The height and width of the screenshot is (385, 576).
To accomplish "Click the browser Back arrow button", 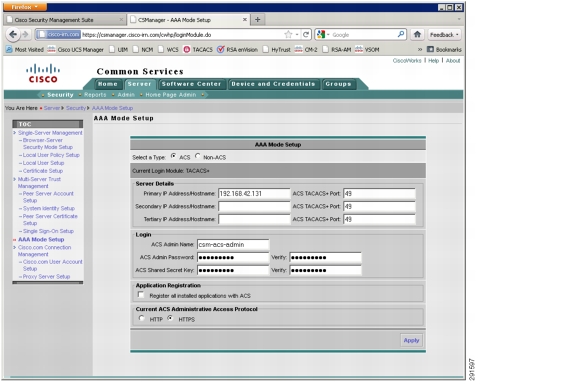I will coord(13,35).
